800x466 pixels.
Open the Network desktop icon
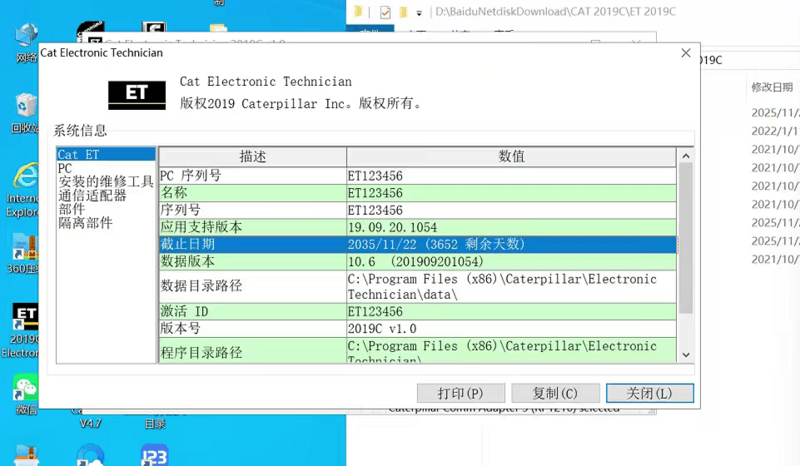[x=22, y=38]
